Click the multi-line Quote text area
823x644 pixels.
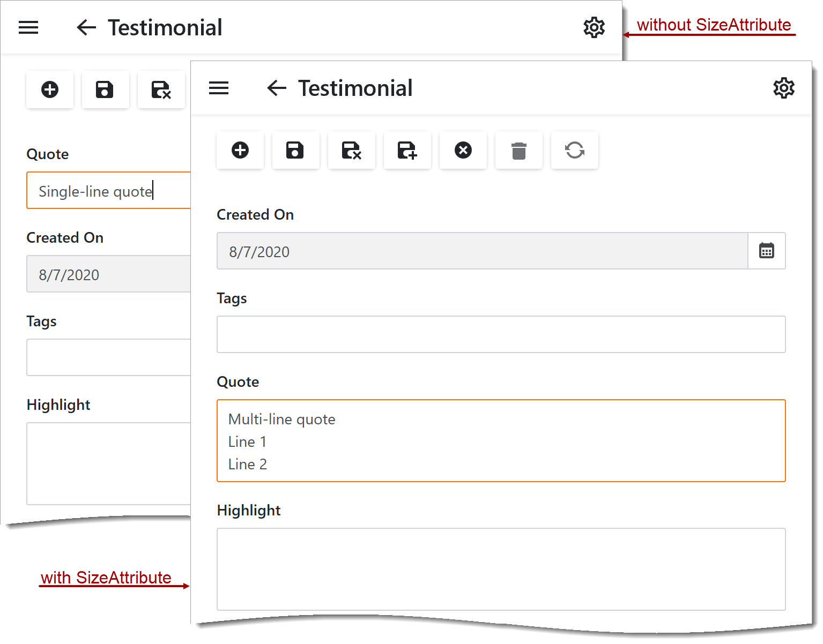[x=501, y=440]
